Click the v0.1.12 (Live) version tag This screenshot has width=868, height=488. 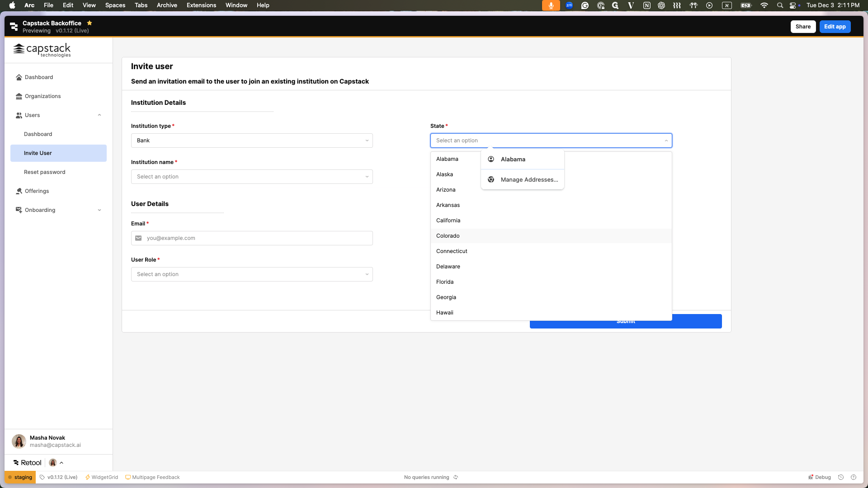[x=58, y=477]
